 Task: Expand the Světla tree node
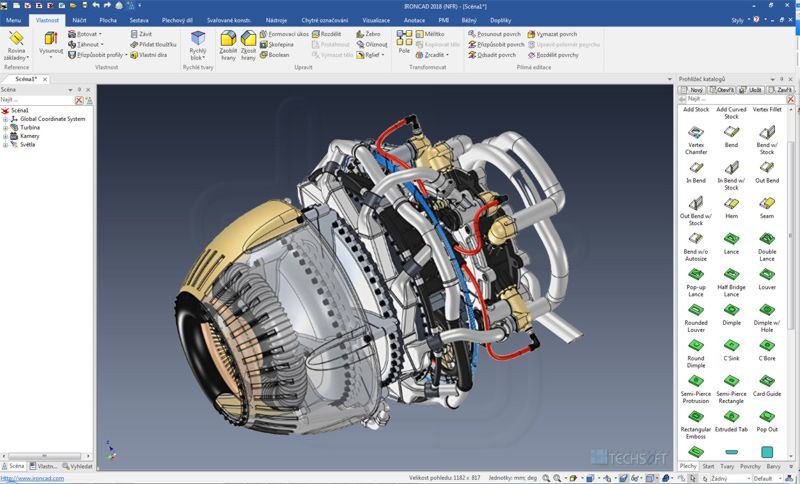(6, 145)
